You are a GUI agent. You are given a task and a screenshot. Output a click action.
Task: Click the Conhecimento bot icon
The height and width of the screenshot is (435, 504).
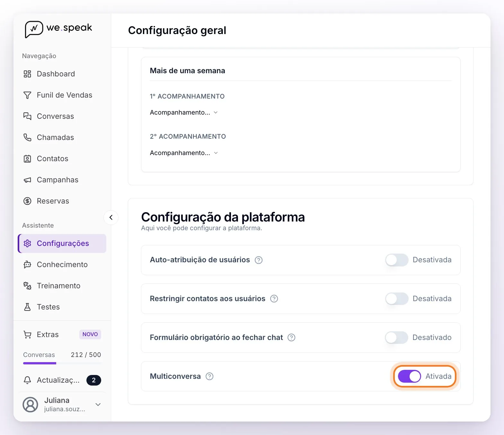[27, 265]
